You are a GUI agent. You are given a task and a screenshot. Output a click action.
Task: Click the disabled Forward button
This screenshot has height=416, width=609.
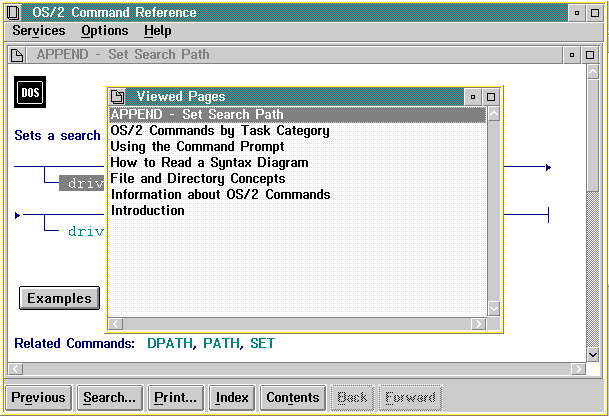coord(410,397)
